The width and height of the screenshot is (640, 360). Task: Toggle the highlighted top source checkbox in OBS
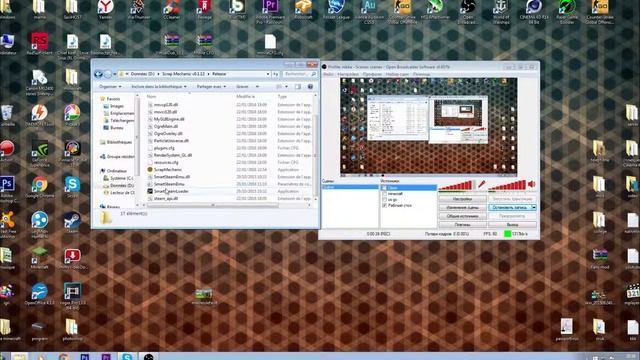click(x=384, y=188)
